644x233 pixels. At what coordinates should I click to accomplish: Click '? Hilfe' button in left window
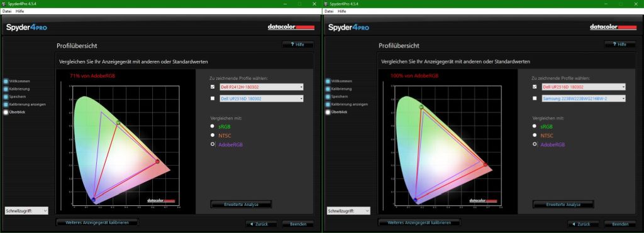coord(297,45)
